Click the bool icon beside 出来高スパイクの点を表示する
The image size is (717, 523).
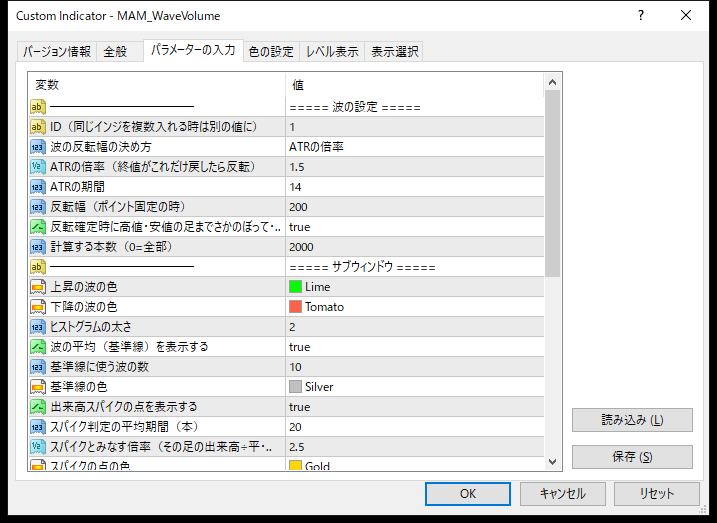38,407
